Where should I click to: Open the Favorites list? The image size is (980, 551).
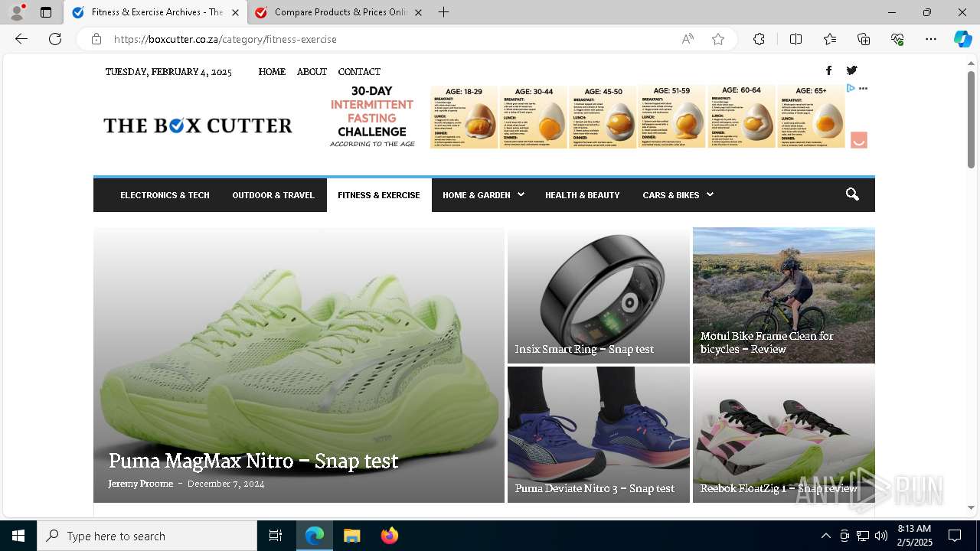click(830, 39)
